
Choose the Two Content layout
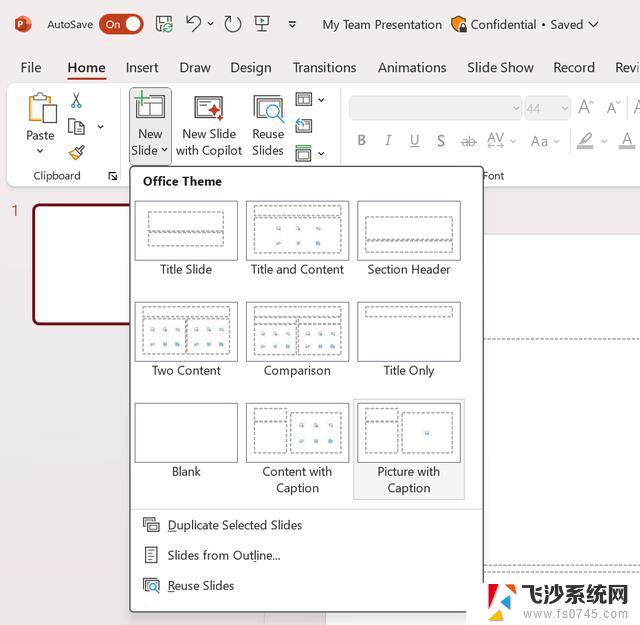point(186,340)
